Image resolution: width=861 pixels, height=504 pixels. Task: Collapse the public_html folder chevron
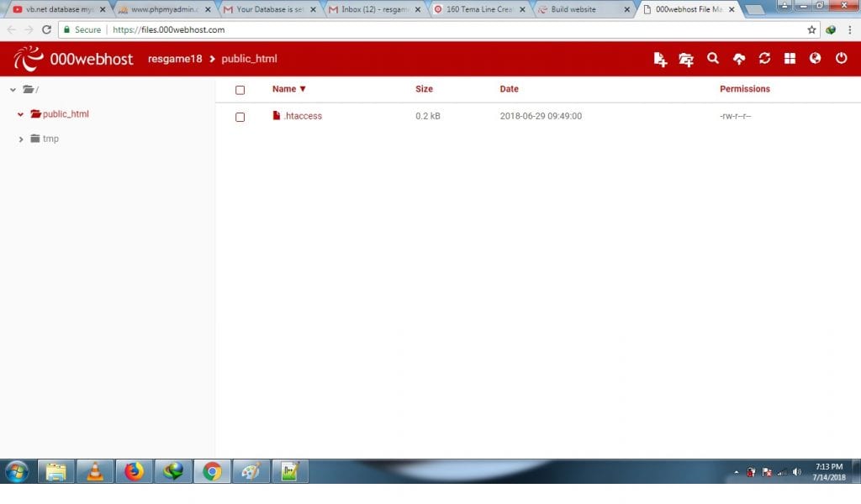pos(20,114)
